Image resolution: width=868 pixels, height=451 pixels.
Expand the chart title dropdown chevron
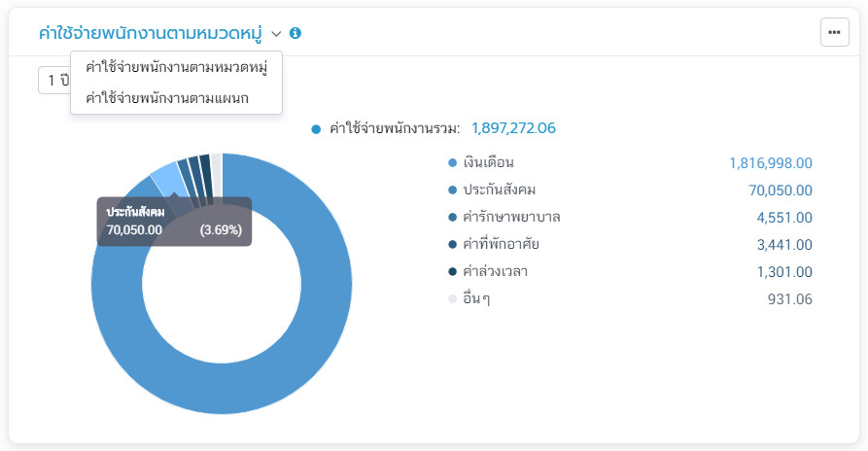click(276, 33)
